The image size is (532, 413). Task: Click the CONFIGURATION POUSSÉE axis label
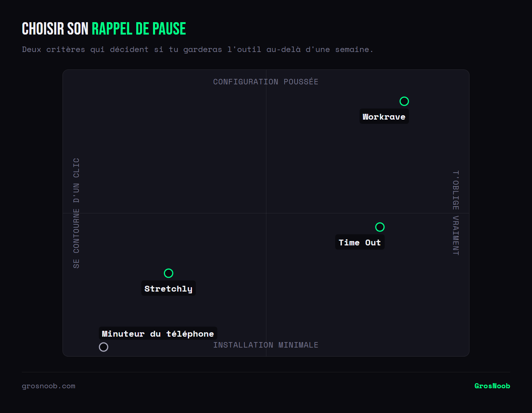pos(266,82)
